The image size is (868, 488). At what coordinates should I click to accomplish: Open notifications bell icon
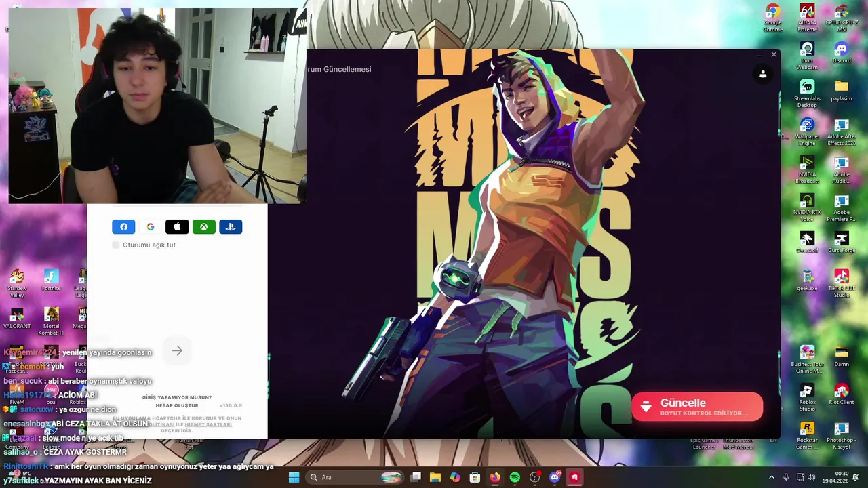[856, 477]
